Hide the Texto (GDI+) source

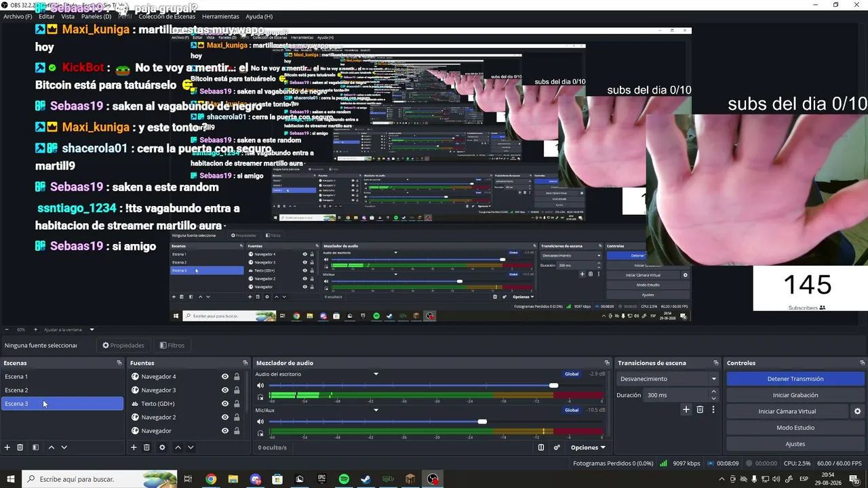[225, 404]
